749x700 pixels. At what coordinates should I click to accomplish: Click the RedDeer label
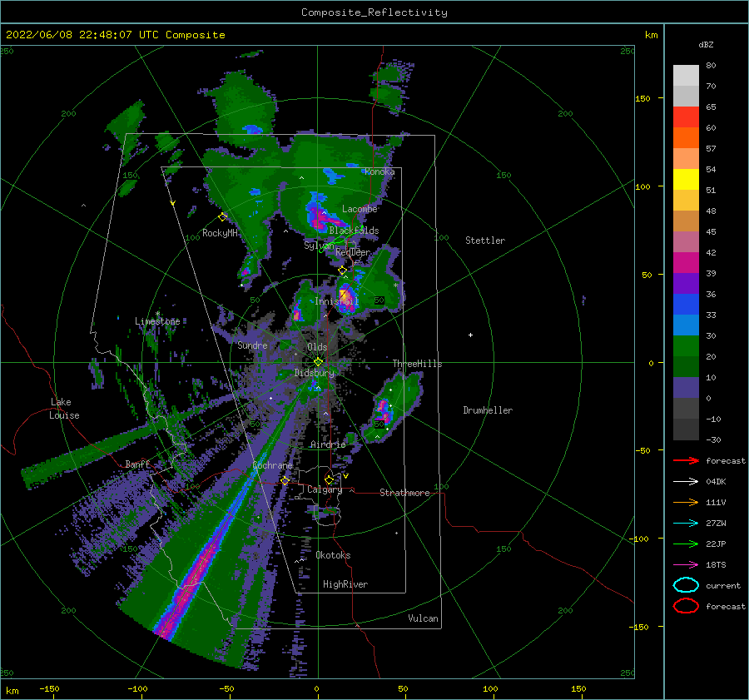[x=353, y=252]
